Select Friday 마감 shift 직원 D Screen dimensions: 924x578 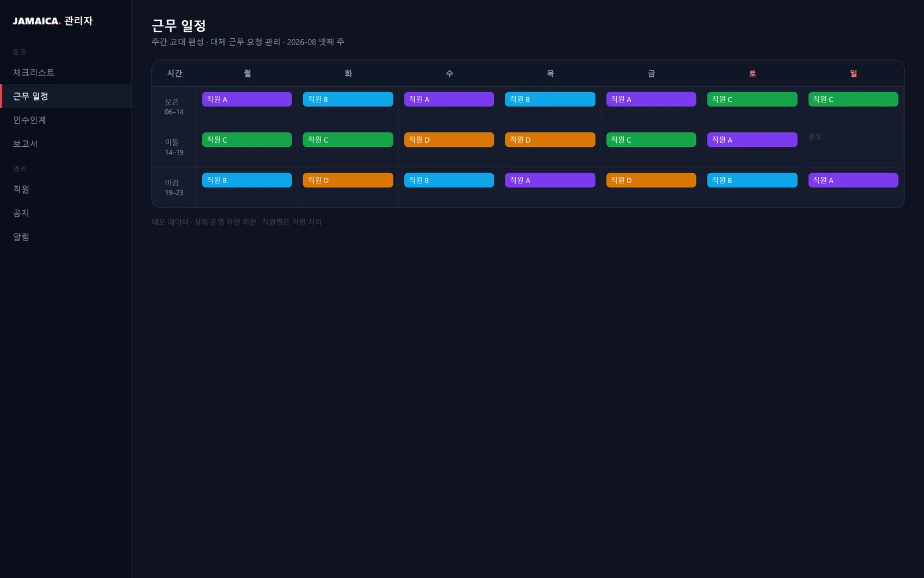coord(651,180)
